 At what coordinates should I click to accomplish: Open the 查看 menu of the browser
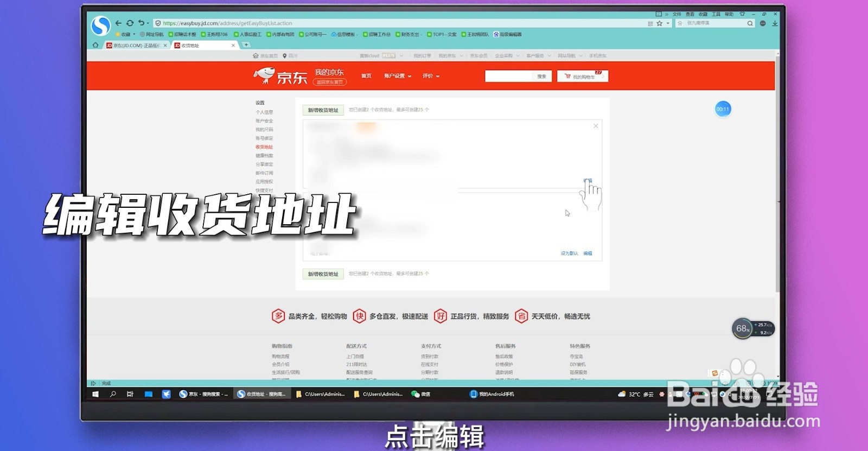click(690, 14)
